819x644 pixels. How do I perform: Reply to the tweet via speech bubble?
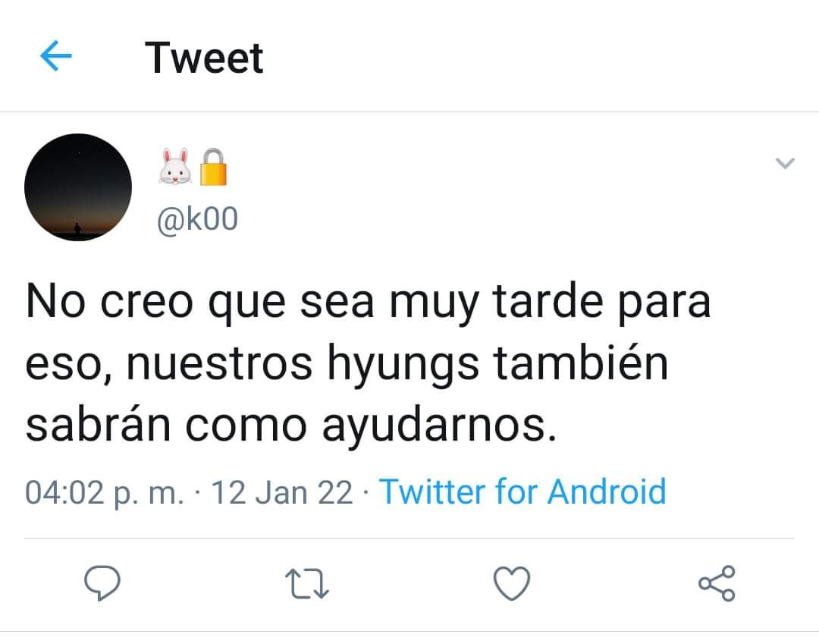pyautogui.click(x=102, y=583)
